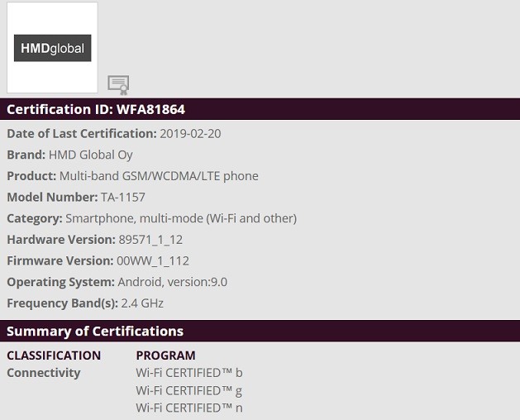Click the operating system value Android, version:9.0
Screen dimensions: 520x420
click(x=173, y=282)
